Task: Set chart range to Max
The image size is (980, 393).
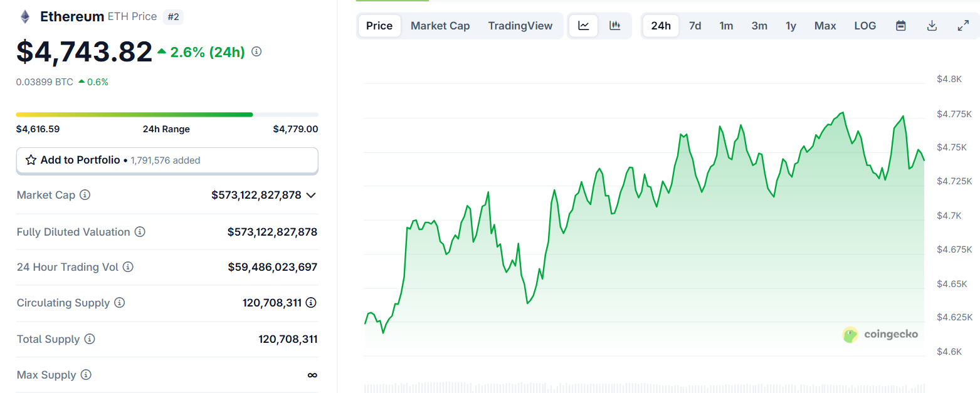Action: 825,26
